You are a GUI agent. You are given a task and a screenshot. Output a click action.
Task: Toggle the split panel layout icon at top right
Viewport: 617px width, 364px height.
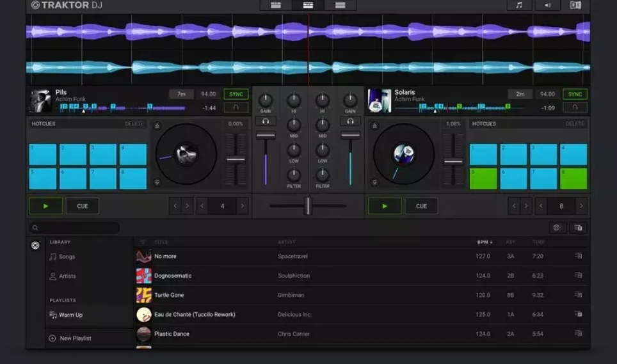point(575,5)
